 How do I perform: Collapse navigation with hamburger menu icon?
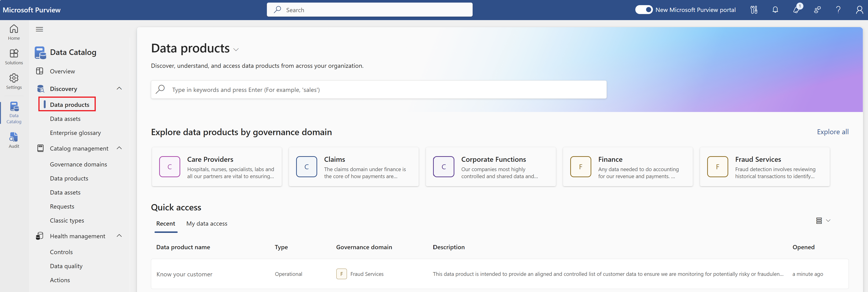(x=39, y=29)
